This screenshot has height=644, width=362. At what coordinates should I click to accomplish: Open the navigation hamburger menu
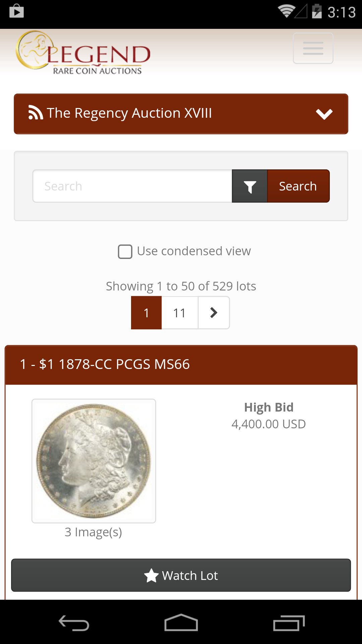click(x=313, y=48)
